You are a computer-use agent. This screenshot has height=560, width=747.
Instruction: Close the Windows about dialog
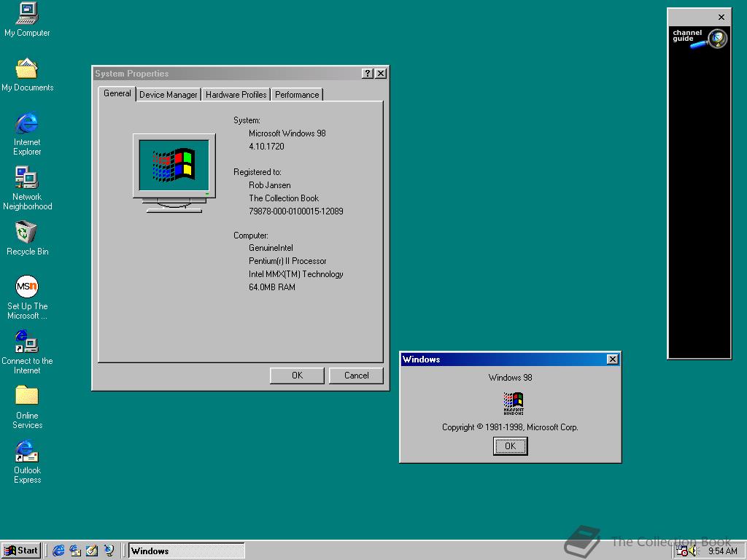click(613, 359)
